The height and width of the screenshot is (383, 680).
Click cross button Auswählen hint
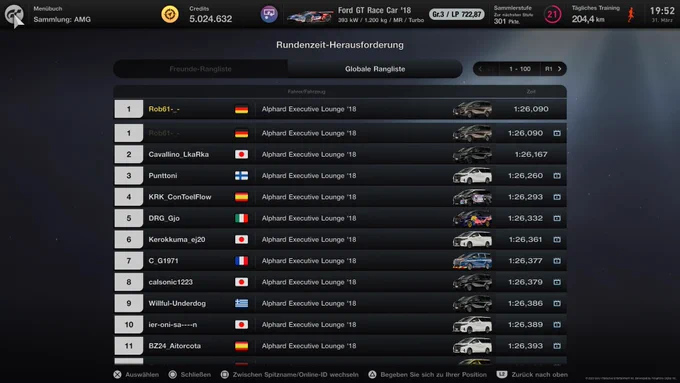(x=136, y=374)
